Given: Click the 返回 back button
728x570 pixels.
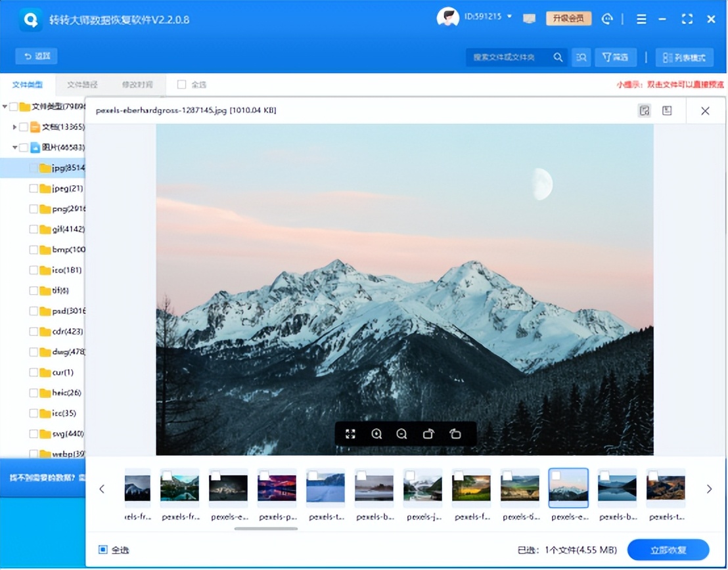Looking at the screenshot, I should [x=36, y=56].
